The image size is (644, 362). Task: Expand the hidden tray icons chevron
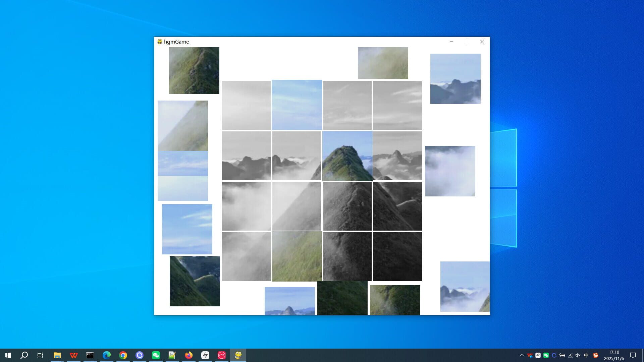point(522,355)
